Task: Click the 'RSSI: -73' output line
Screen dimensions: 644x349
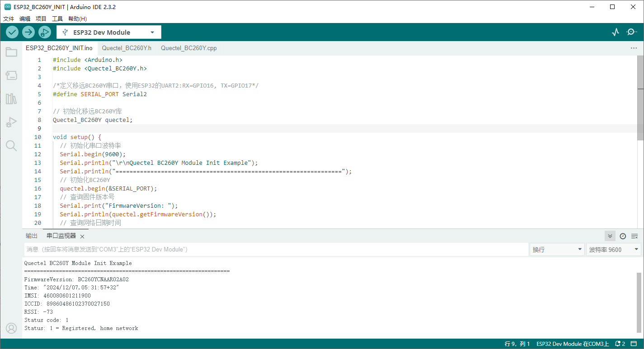Action: [38, 312]
